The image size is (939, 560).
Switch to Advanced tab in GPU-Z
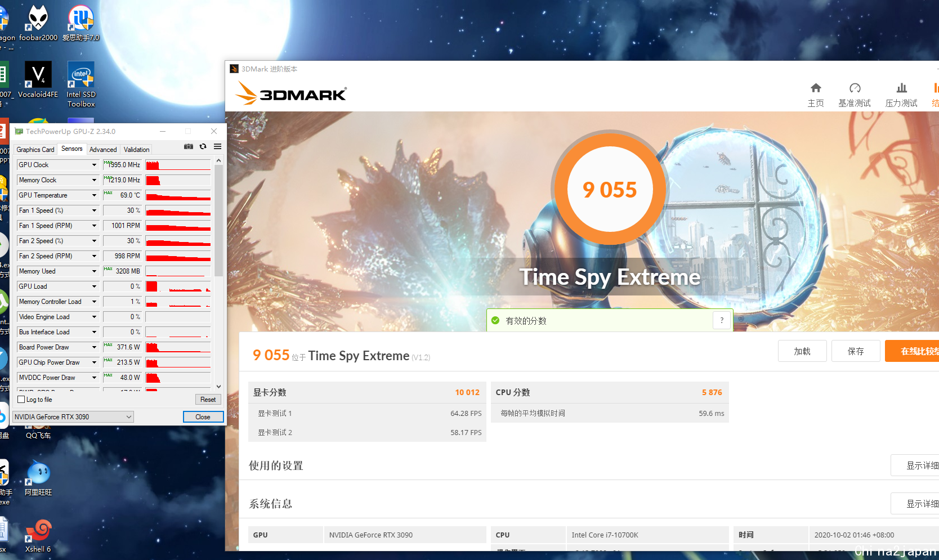point(103,150)
